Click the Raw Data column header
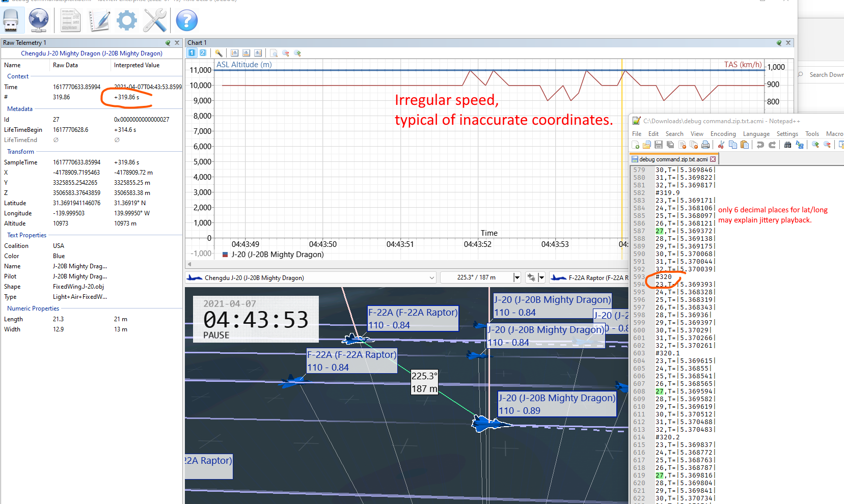844x504 pixels. [x=65, y=65]
